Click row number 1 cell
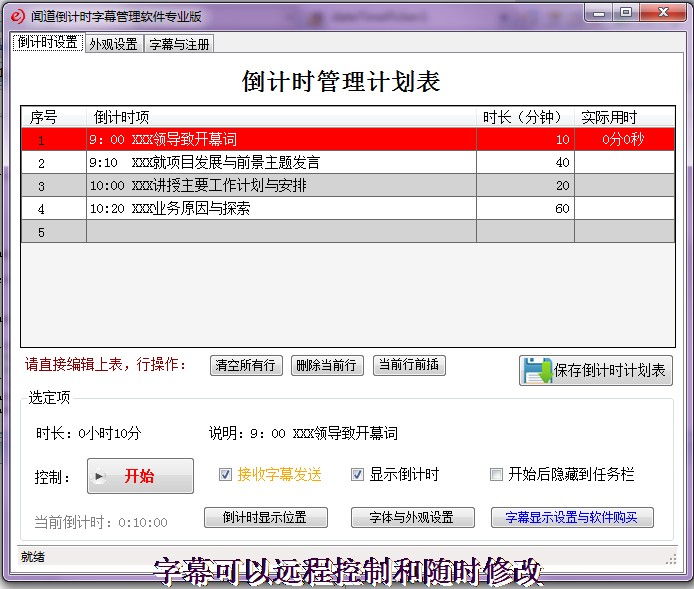 pyautogui.click(x=54, y=139)
